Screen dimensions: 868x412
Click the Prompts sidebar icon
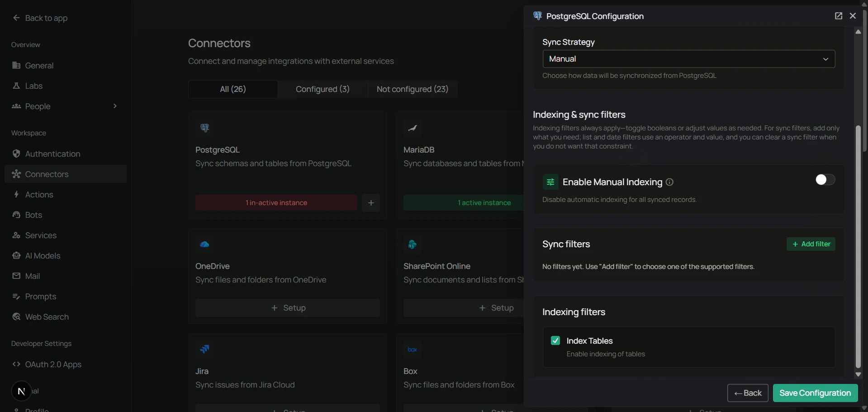16,297
